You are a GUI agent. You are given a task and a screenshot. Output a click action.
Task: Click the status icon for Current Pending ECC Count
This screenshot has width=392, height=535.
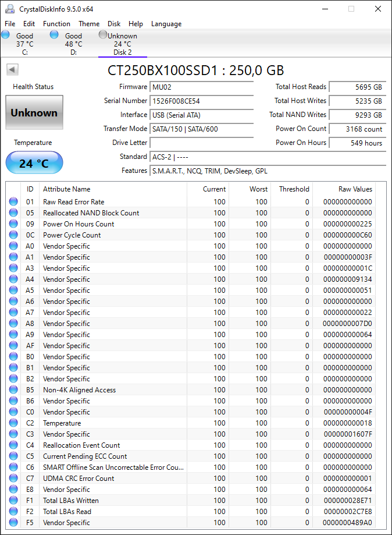13,456
